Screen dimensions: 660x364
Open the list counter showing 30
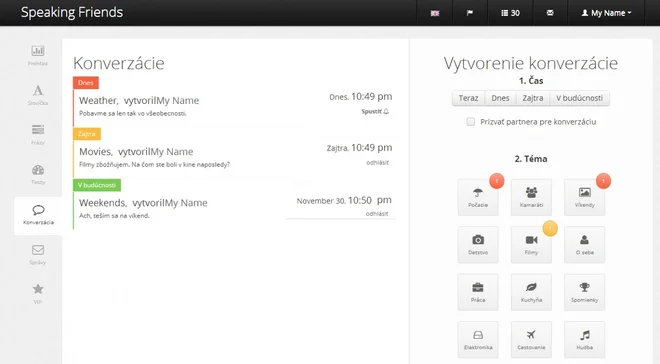pyautogui.click(x=510, y=13)
